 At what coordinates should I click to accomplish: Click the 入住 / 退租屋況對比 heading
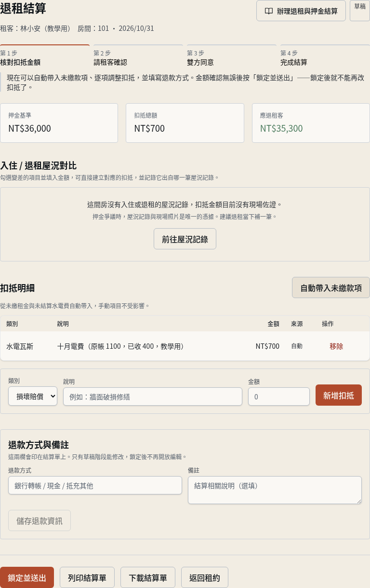tap(39, 165)
